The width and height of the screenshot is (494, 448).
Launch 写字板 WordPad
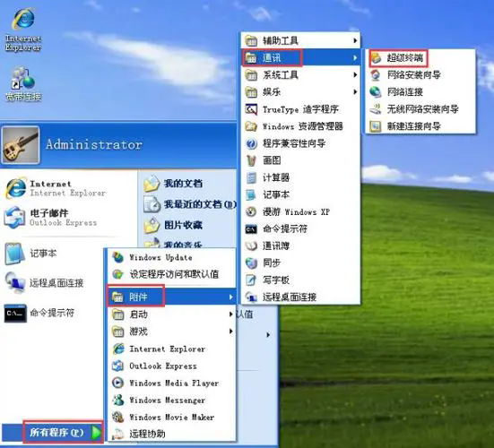(x=301, y=280)
